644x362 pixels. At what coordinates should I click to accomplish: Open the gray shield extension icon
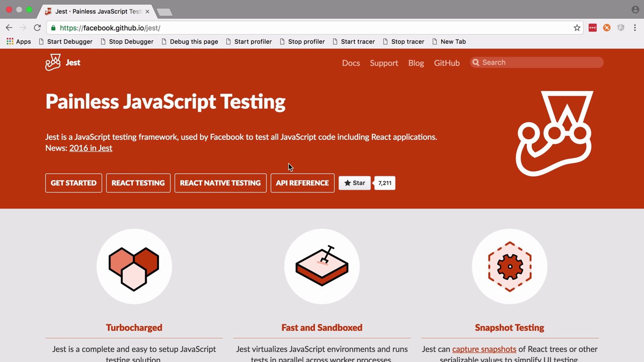pyautogui.click(x=621, y=28)
